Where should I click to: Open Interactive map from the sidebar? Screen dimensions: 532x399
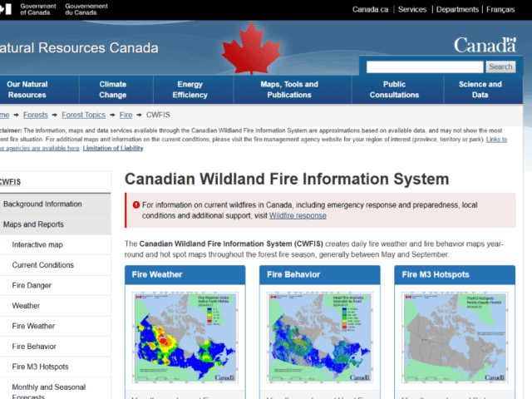point(56,244)
